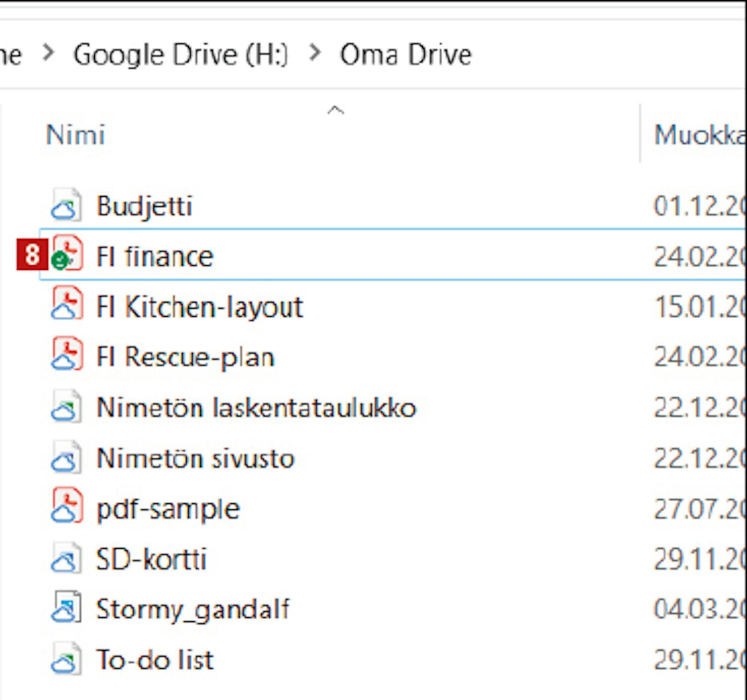
Task: Select the To-do list file name
Action: pyautogui.click(x=155, y=660)
